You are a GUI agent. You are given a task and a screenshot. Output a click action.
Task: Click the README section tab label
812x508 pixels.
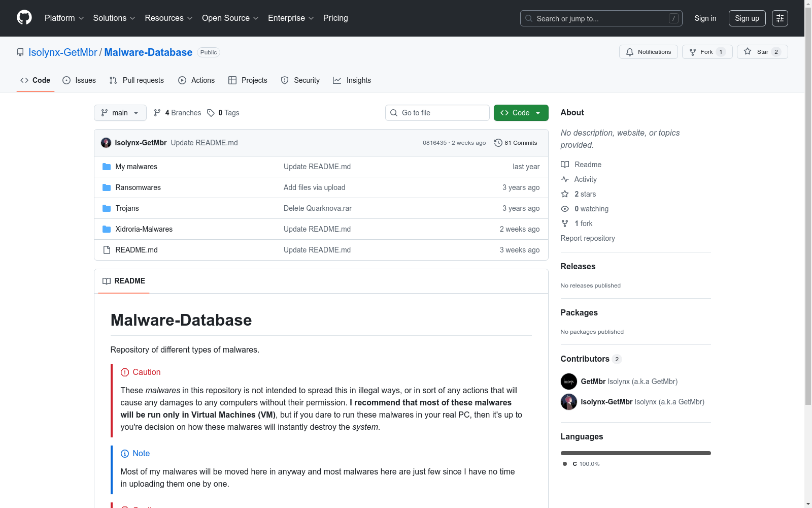point(130,281)
